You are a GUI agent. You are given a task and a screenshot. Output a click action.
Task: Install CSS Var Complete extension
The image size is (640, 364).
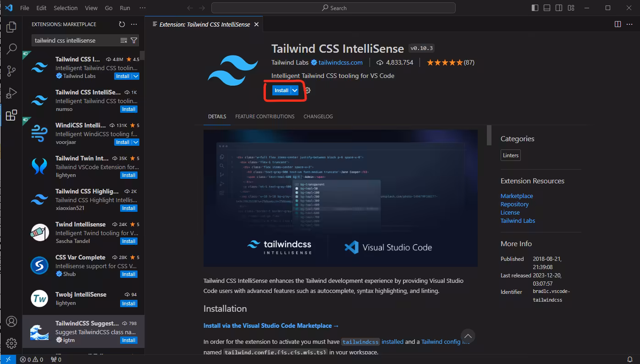[x=129, y=274]
